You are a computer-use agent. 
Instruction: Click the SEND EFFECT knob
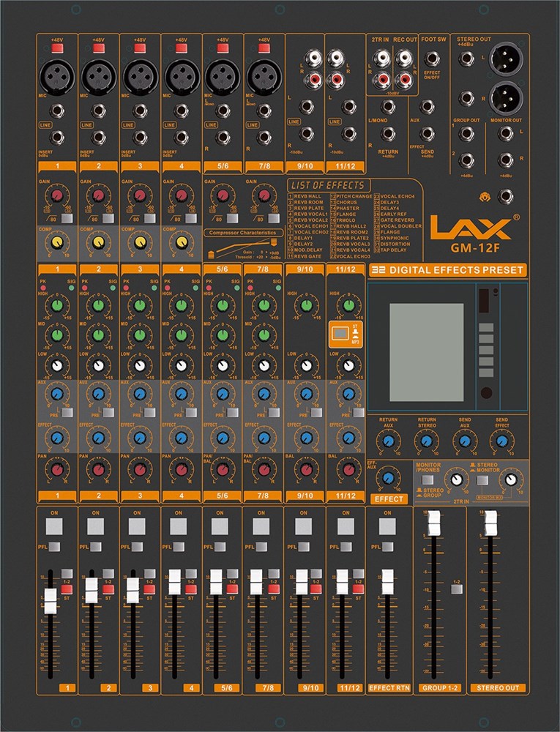[x=501, y=440]
